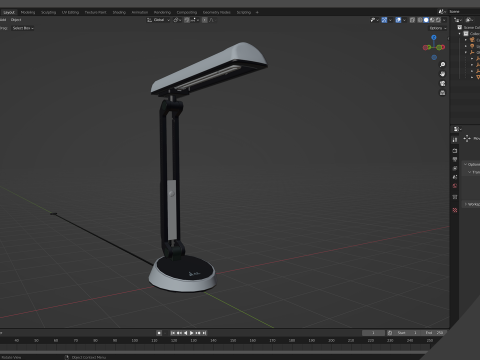Toggle the viewport overlays button
The height and width of the screenshot is (360, 480).
[398, 20]
